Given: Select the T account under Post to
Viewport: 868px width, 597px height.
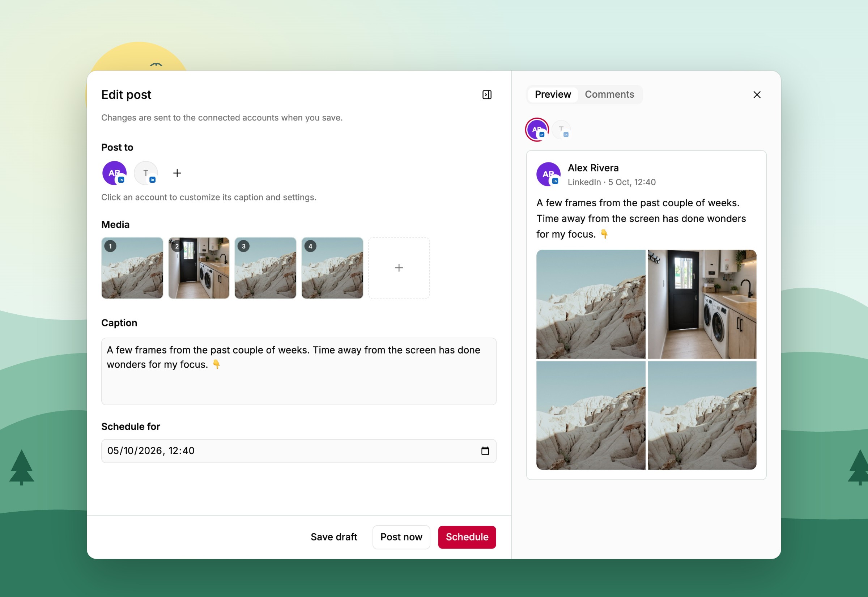Looking at the screenshot, I should (x=146, y=173).
